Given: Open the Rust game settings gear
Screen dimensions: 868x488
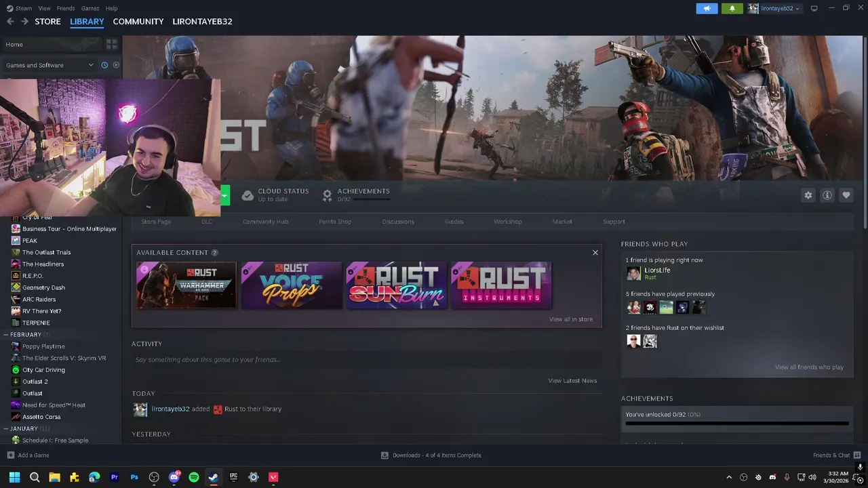Looking at the screenshot, I should coord(808,195).
